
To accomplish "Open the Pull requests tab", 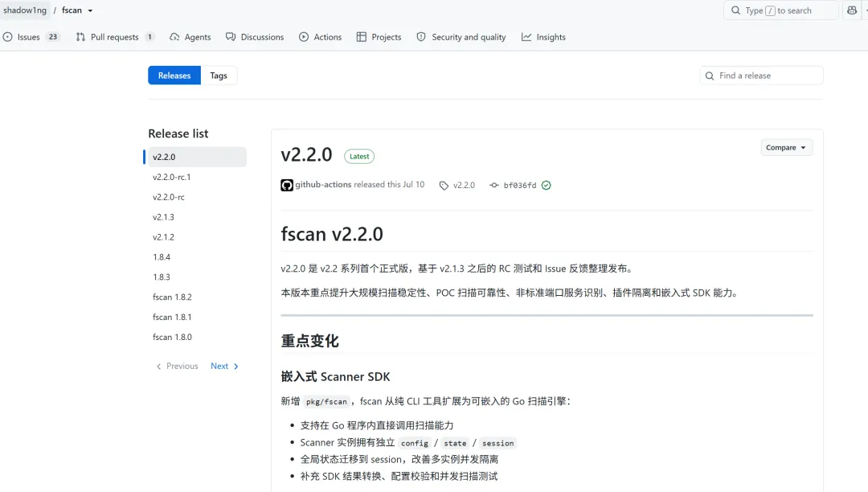I will pos(115,37).
